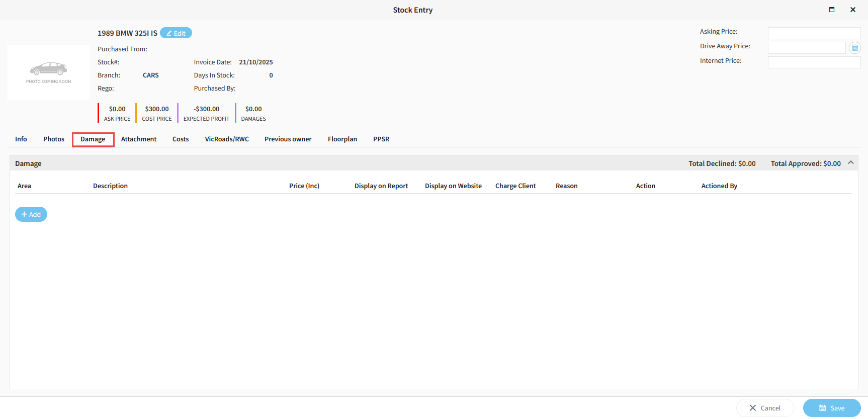Screen dimensions: 868x419
Task: Click the Display on Website column header
Action: point(453,186)
